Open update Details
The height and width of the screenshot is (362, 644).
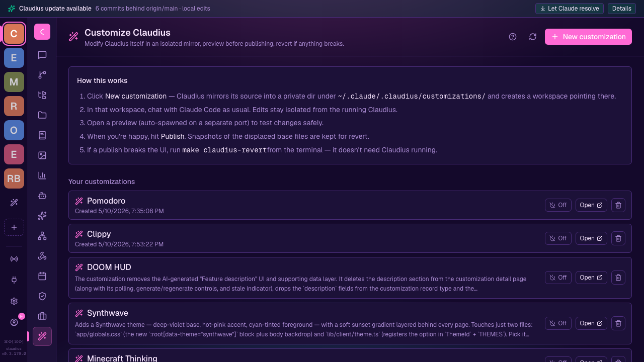622,9
